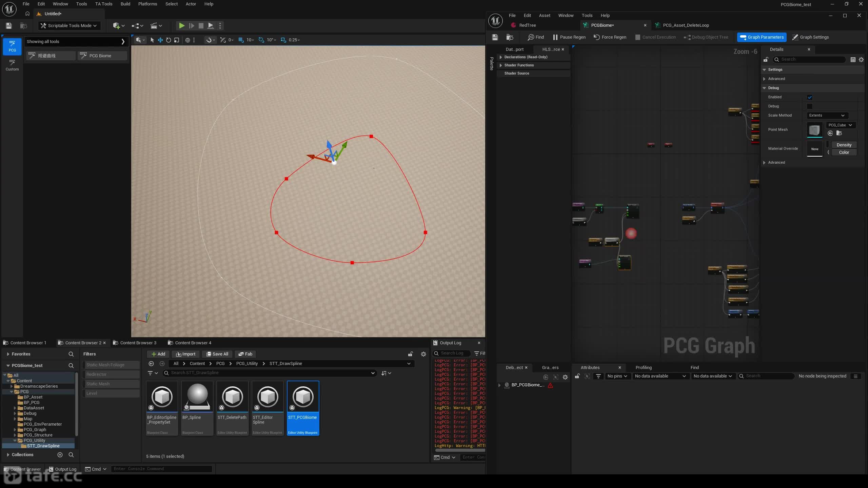Viewport: 868px width, 488px height.
Task: Click the Custom tool palette icon
Action: coord(12,65)
